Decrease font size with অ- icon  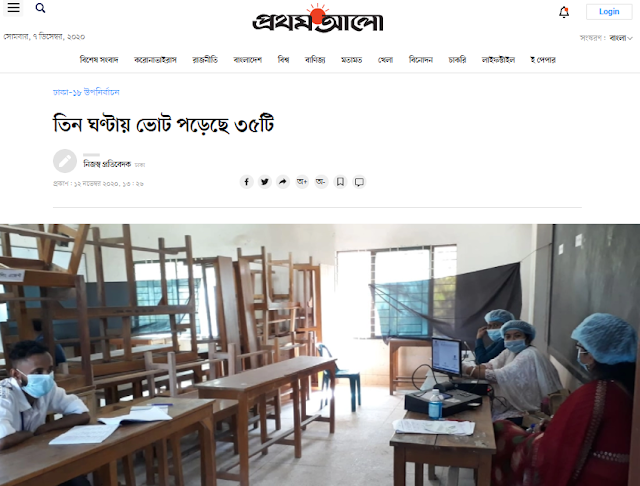click(x=321, y=182)
